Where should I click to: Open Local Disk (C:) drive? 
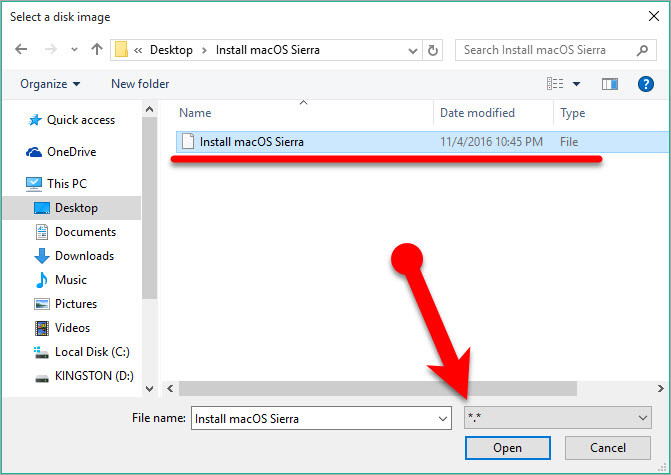coord(92,352)
